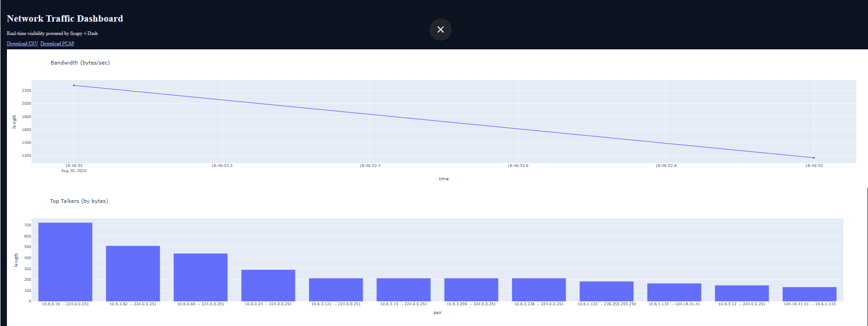The height and width of the screenshot is (326, 868).
Task: Click the 18:46:52.4 time axis label
Action: click(x=370, y=166)
